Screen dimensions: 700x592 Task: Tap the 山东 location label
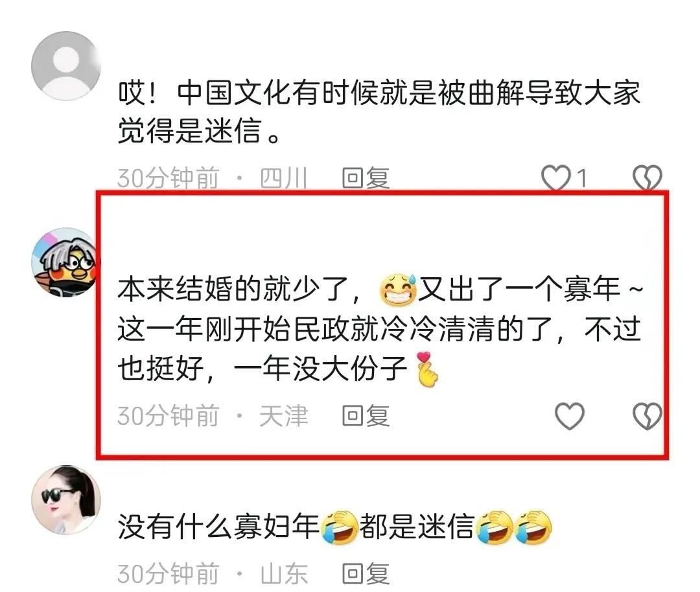[x=284, y=573]
